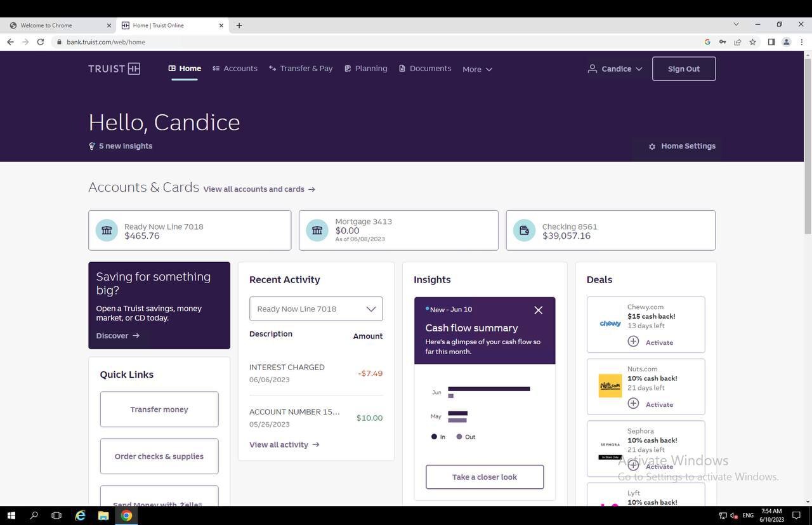Screen dimensions: 812x525
Task: Expand the More navigation dropdown
Action: click(x=477, y=69)
